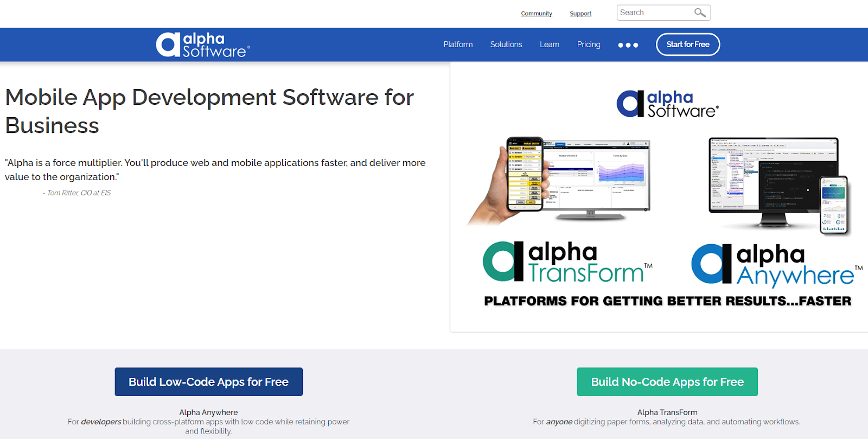Click the hand-held phone and monitor image
Viewport: 868px width, 439px height.
pos(559,181)
